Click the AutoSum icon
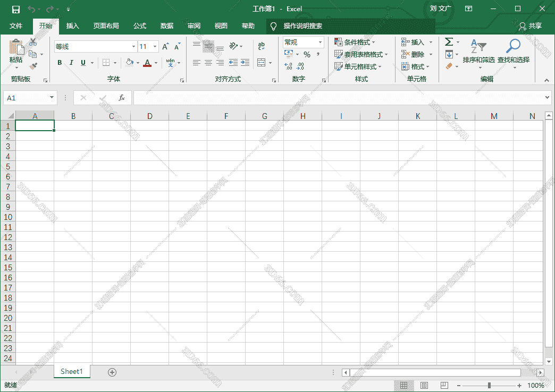 pos(449,41)
